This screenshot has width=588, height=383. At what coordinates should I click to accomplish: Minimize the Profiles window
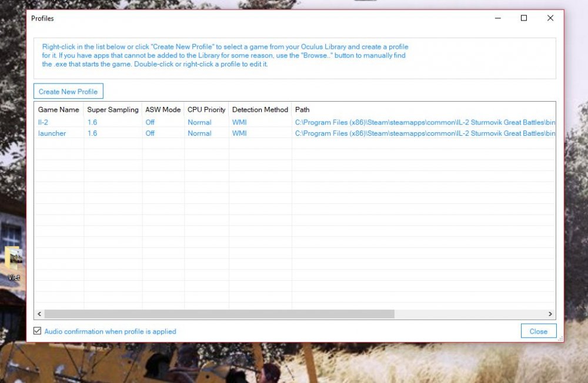(497, 18)
